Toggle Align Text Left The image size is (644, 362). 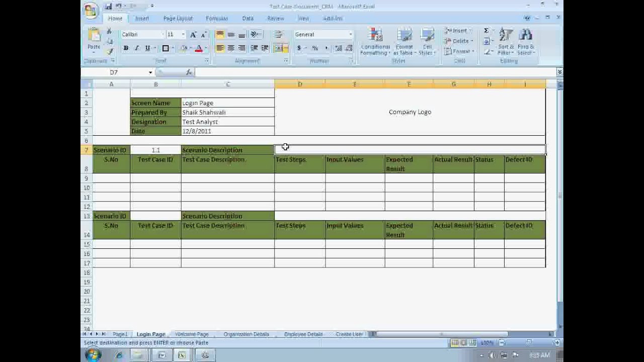click(220, 48)
